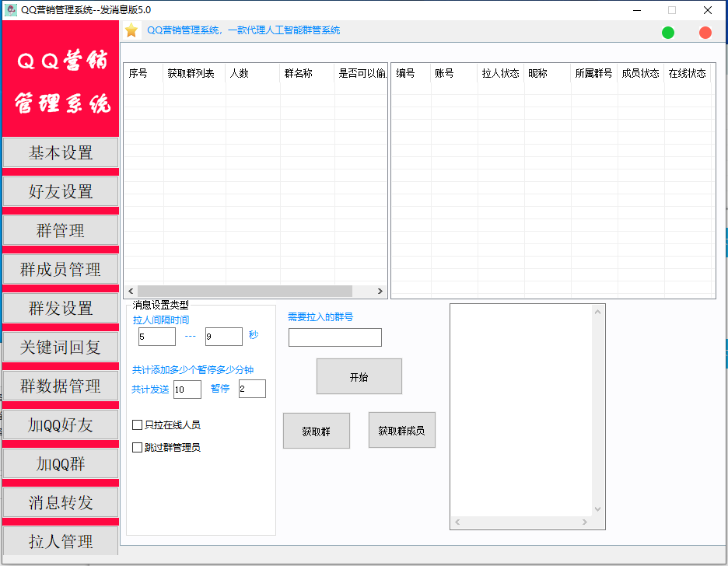Open 基本设置 section
This screenshot has width=728, height=566.
point(61,152)
